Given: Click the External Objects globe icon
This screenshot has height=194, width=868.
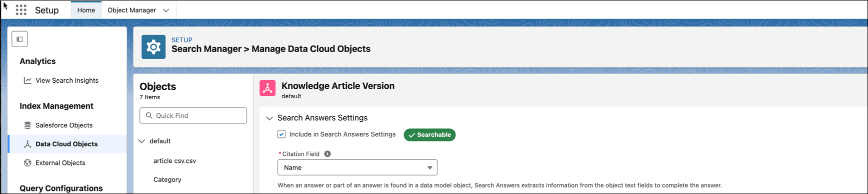Looking at the screenshot, I should [x=27, y=163].
